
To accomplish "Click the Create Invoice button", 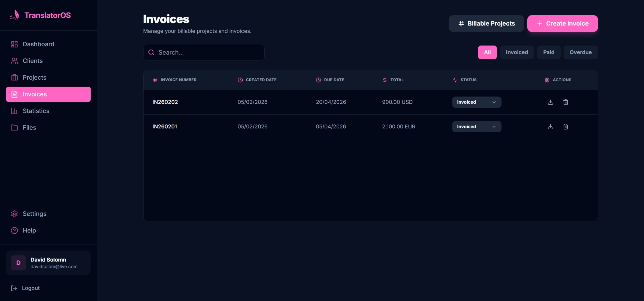I will click(562, 23).
